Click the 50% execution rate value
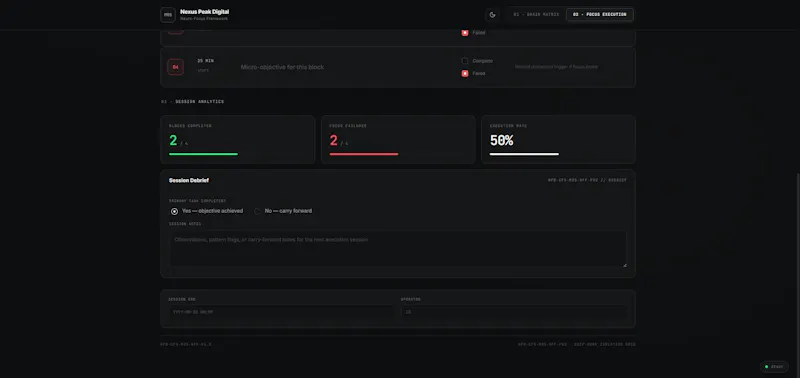 (502, 141)
